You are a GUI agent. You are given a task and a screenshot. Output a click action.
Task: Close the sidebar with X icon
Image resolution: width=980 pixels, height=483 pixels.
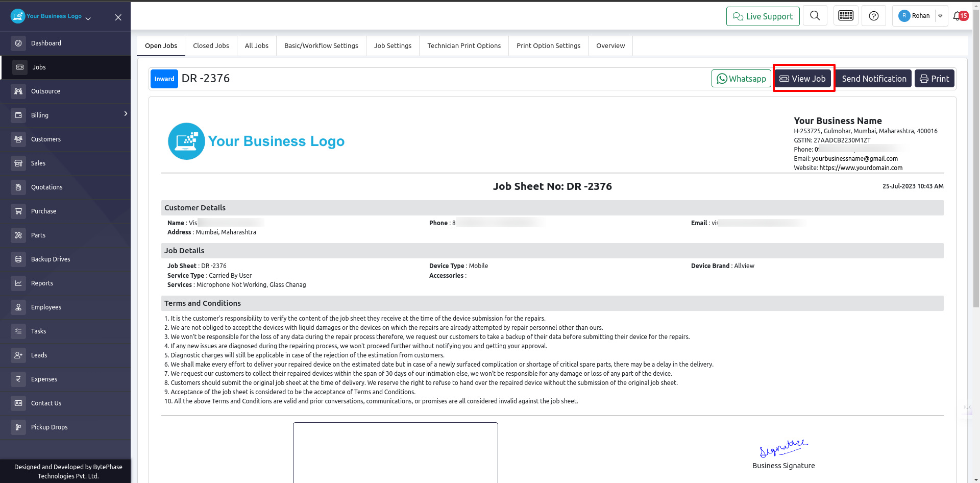[118, 17]
